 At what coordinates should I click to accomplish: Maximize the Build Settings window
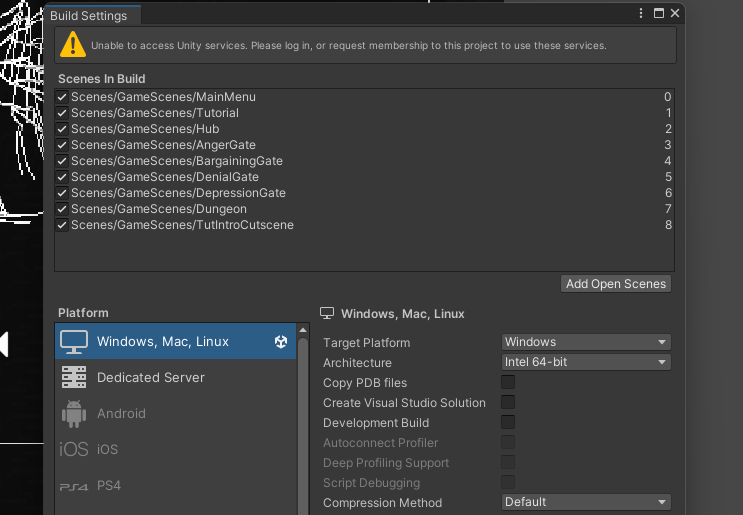click(x=659, y=13)
